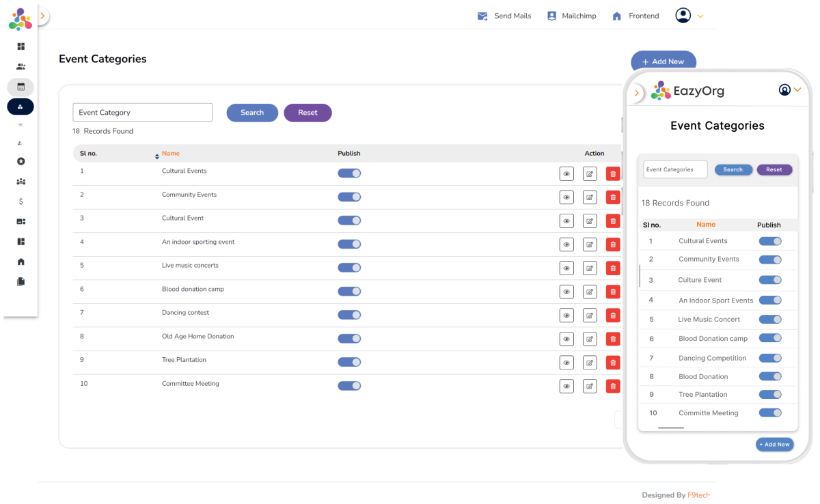Image resolution: width=820 pixels, height=504 pixels.
Task: Edit the Community Events category
Action: [x=589, y=197]
